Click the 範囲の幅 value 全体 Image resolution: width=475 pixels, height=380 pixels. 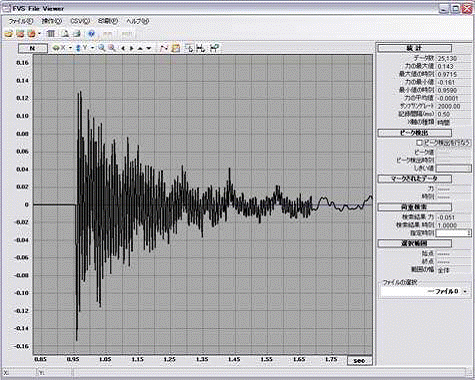click(x=443, y=270)
